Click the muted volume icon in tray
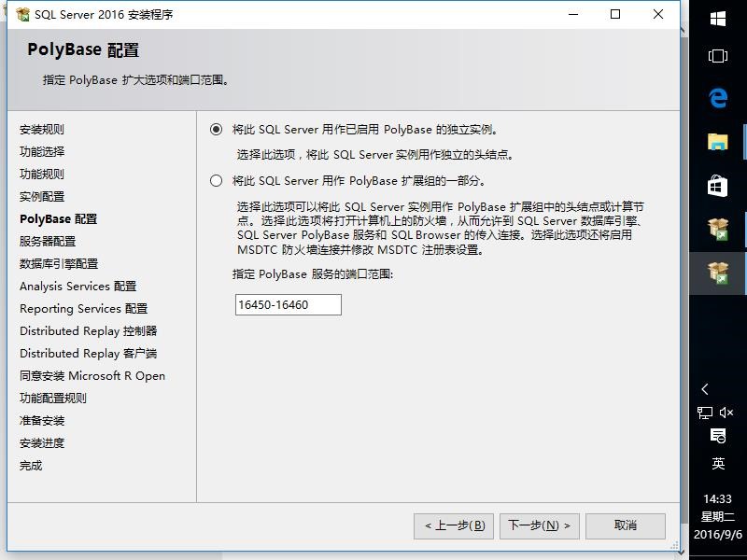Screen dimensions: 747x560 (727, 413)
